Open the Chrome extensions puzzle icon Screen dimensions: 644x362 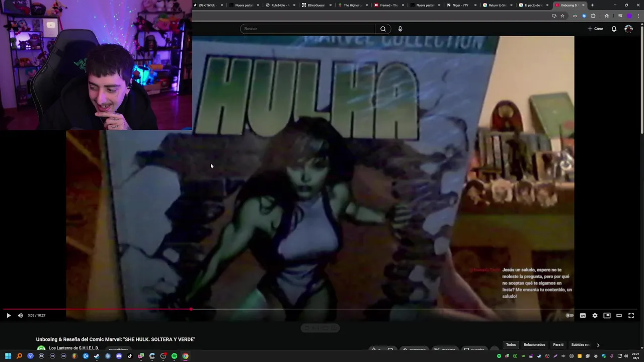(593, 16)
